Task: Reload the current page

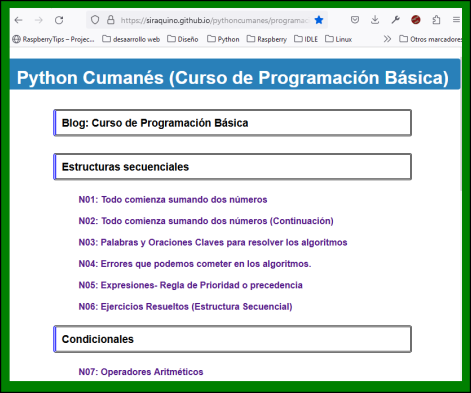Action: [x=59, y=20]
